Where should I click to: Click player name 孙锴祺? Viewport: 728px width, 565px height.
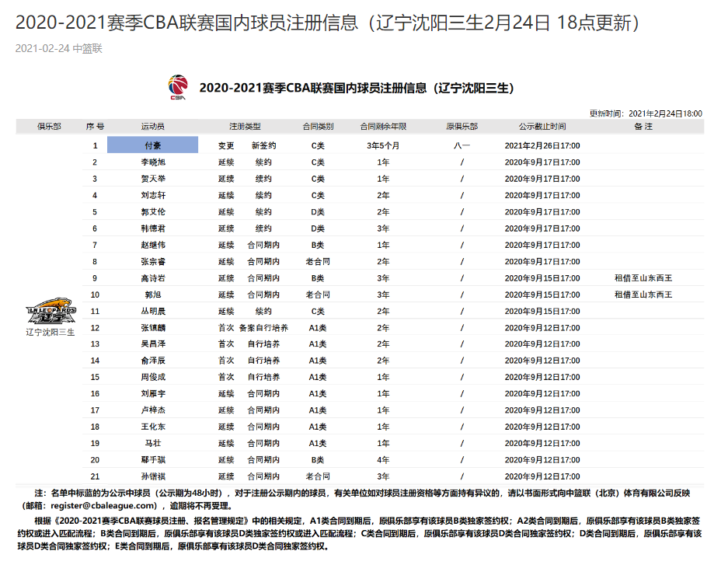(x=153, y=476)
